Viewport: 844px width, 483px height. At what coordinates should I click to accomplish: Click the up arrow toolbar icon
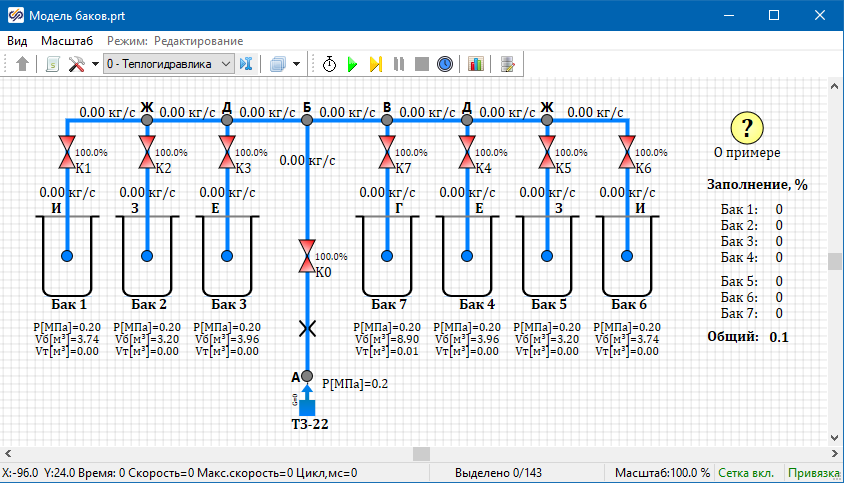[23, 64]
